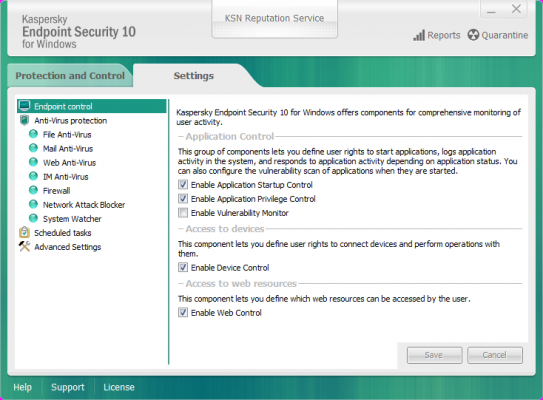Switch to the Protection and Control tab
This screenshot has height=400, width=543.
point(70,75)
